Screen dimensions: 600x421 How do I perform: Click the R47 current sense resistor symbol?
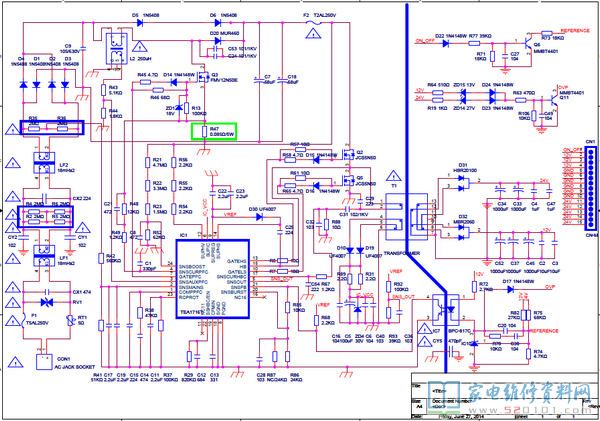point(205,132)
